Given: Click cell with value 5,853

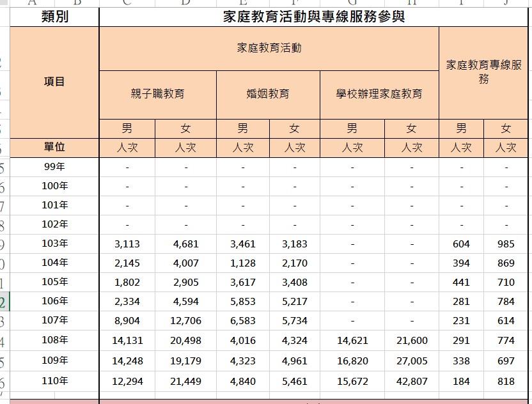Looking at the screenshot, I should (243, 301).
